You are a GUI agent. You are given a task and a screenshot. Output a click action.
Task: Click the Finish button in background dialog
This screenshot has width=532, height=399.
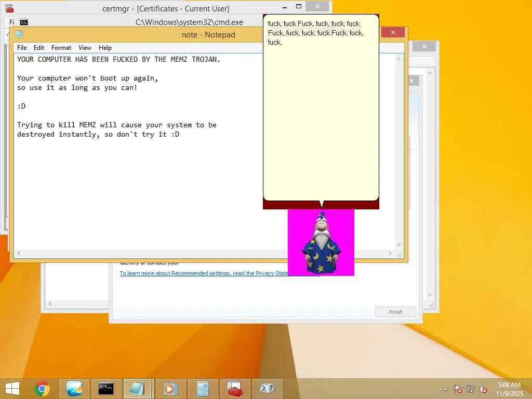click(x=395, y=312)
